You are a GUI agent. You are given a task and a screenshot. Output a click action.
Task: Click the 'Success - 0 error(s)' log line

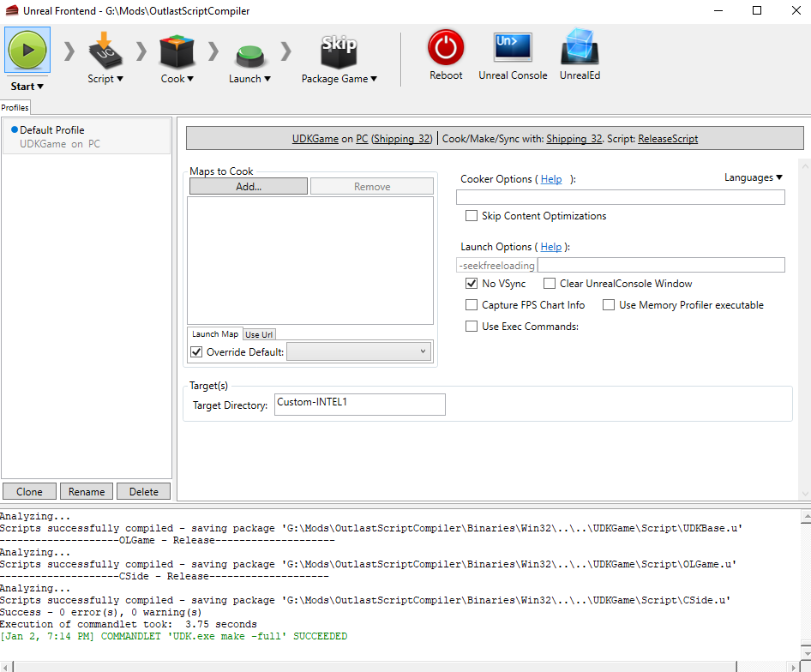[x=101, y=612]
